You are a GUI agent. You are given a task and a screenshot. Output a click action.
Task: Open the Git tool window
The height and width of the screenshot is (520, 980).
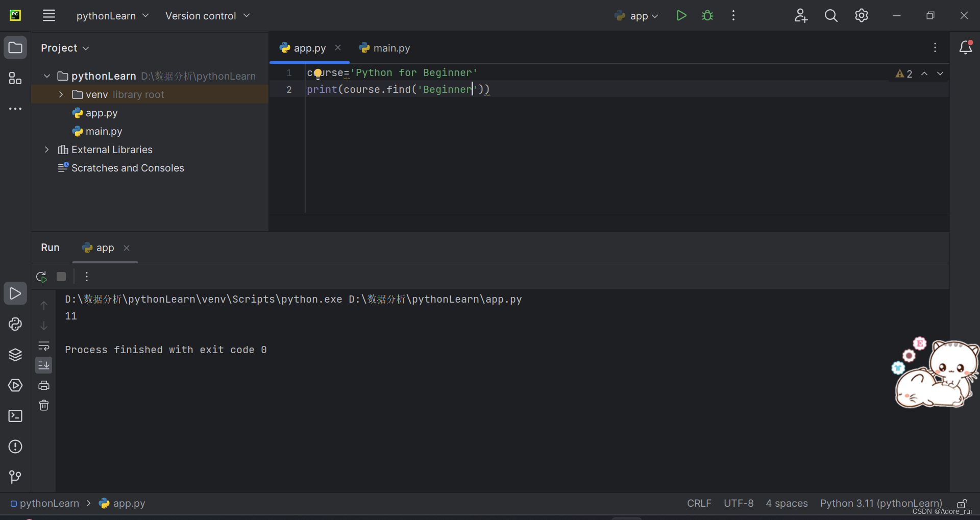tap(15, 477)
